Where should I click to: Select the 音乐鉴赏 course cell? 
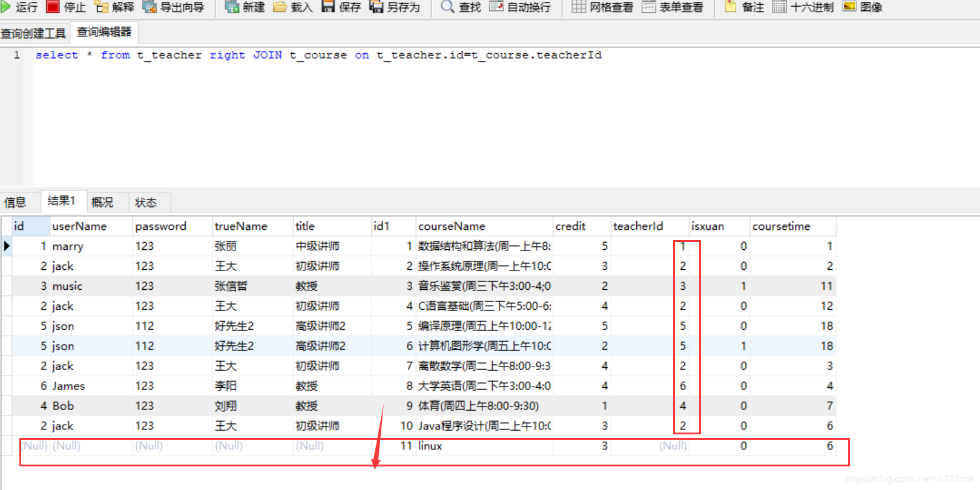pos(484,286)
